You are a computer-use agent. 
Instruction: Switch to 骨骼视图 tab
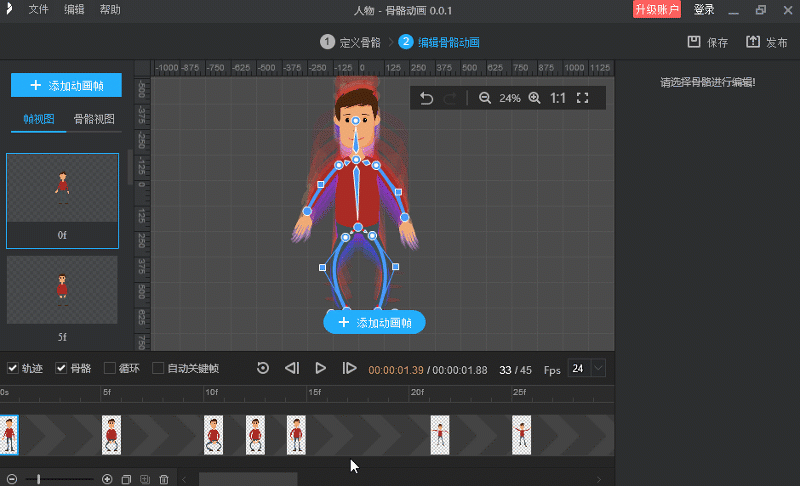[94, 119]
